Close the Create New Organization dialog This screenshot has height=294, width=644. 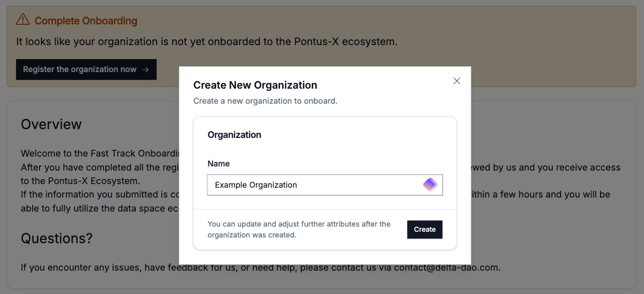coord(457,81)
